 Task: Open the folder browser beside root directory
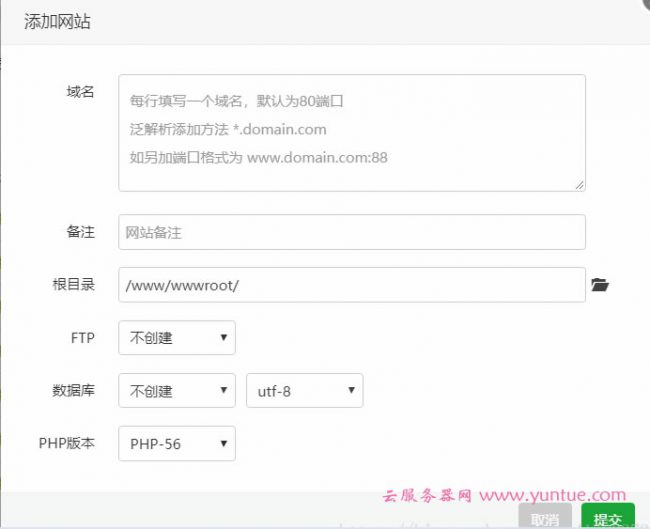point(599,285)
